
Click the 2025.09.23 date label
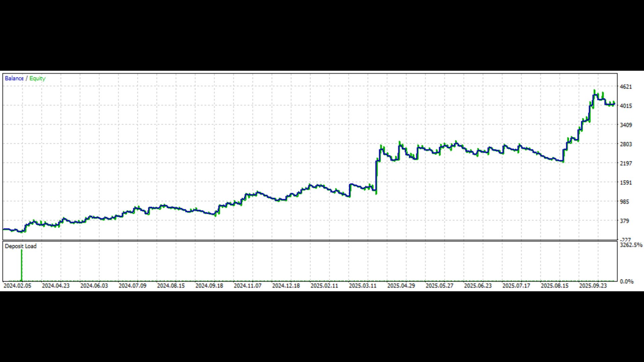click(593, 286)
